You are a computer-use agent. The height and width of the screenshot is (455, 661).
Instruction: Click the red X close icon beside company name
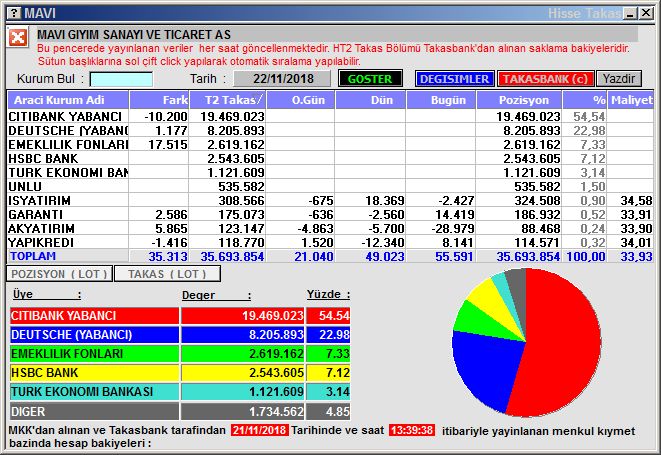pos(18,38)
